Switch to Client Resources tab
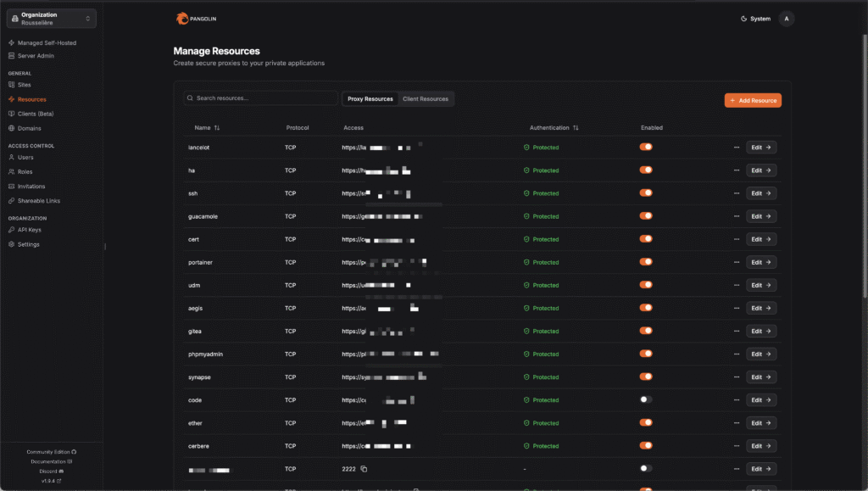This screenshot has height=491, width=868. click(426, 99)
